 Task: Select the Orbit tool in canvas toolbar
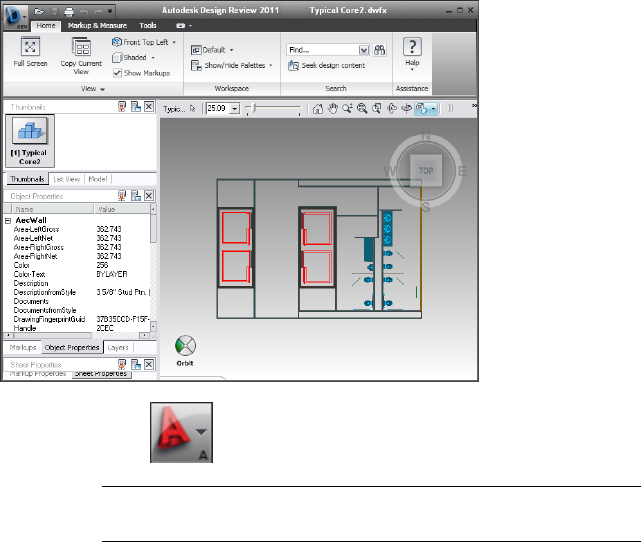pos(392,109)
